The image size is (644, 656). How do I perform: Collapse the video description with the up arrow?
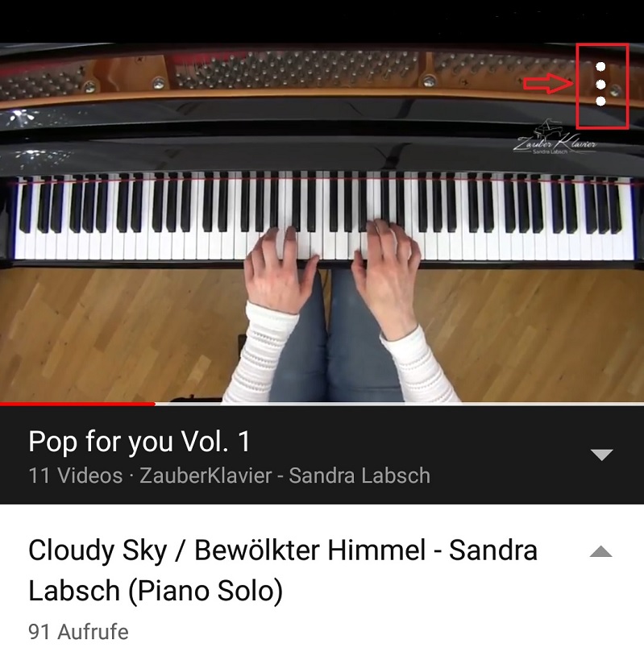click(601, 551)
